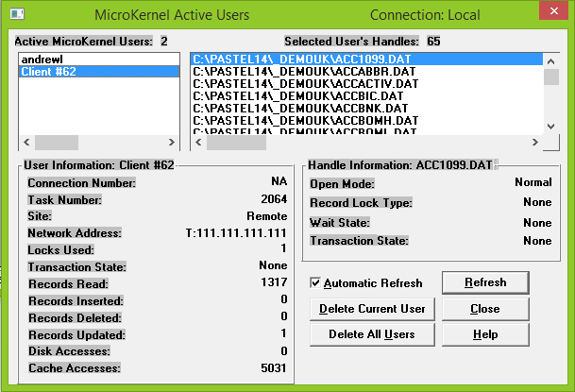Select the ACC1099.DAT handle
Viewport: 575px width, 392px height.
[x=366, y=60]
